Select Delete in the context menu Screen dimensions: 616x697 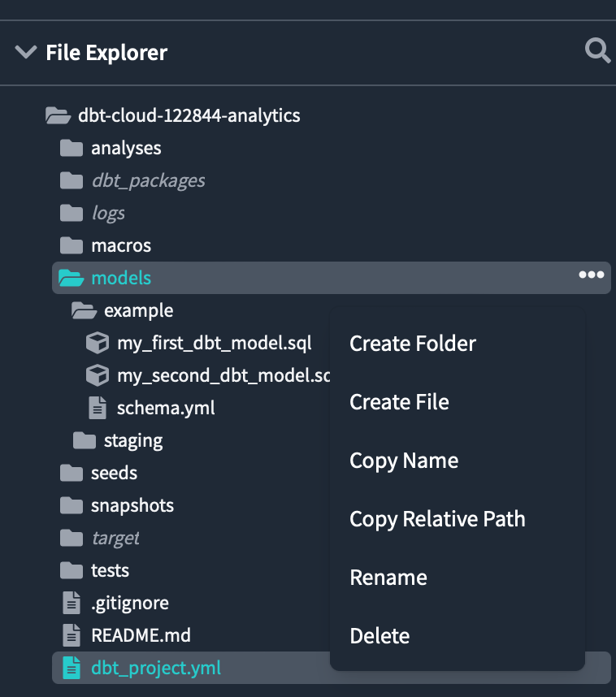(380, 636)
